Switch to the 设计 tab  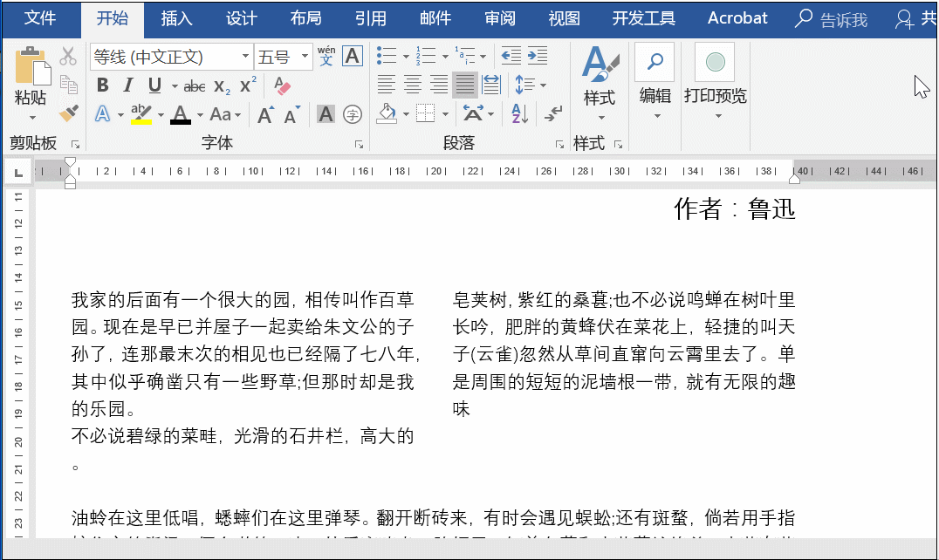click(x=242, y=18)
